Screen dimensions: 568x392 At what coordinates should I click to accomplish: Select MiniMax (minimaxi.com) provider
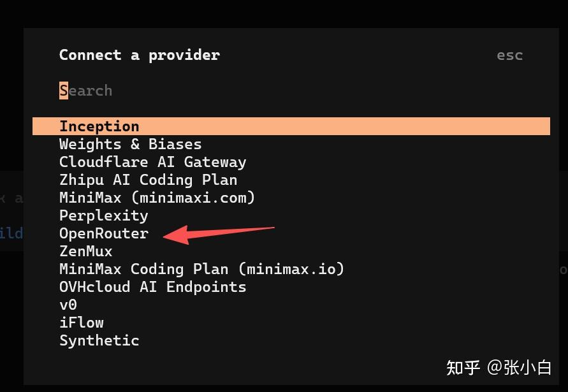pos(157,198)
